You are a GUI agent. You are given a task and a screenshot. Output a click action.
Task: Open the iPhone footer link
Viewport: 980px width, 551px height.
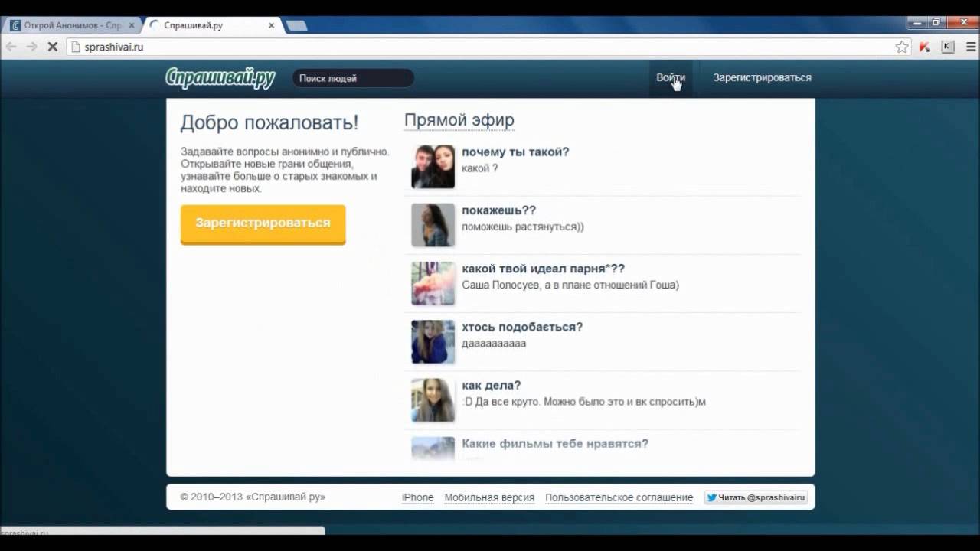pyautogui.click(x=417, y=497)
